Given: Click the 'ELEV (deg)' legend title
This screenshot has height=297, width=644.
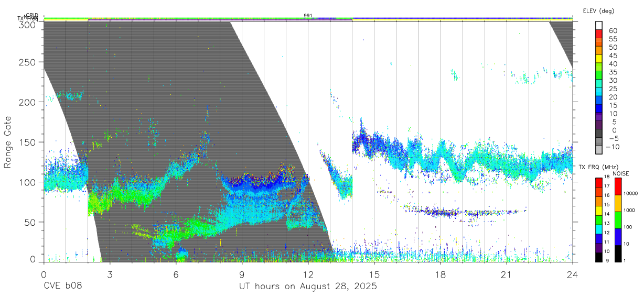Looking at the screenshot, I should (x=598, y=11).
